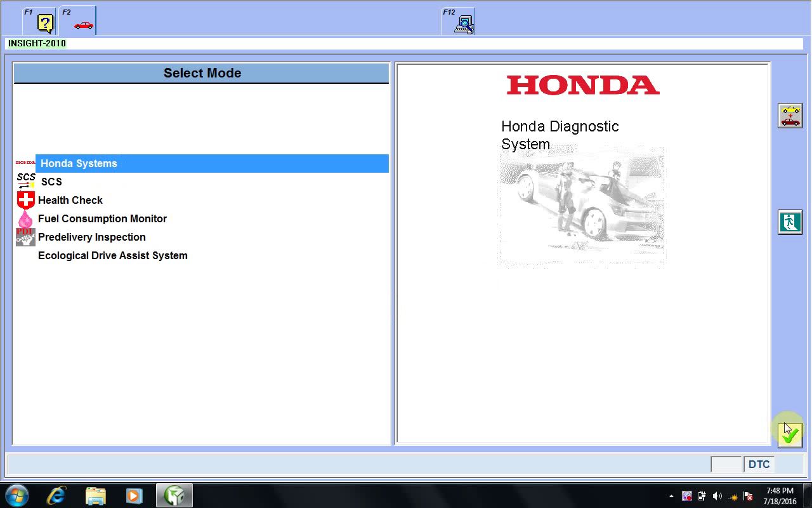Launch Internet Explorer from the taskbar
The image size is (812, 508).
[x=56, y=495]
